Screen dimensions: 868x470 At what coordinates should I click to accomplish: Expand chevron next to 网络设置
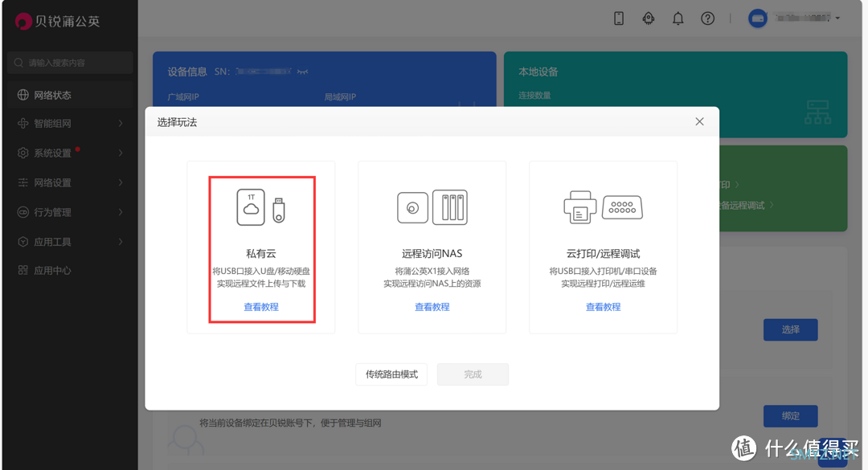120,182
